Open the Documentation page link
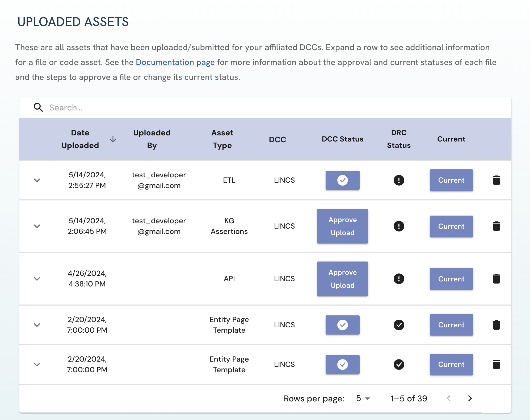The width and height of the screenshot is (530, 420). 175,62
